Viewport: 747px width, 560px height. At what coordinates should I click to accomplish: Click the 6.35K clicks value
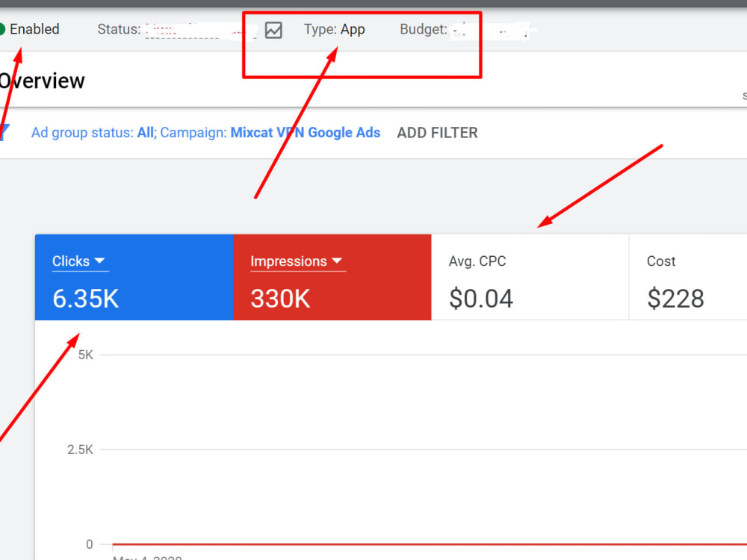(86, 299)
